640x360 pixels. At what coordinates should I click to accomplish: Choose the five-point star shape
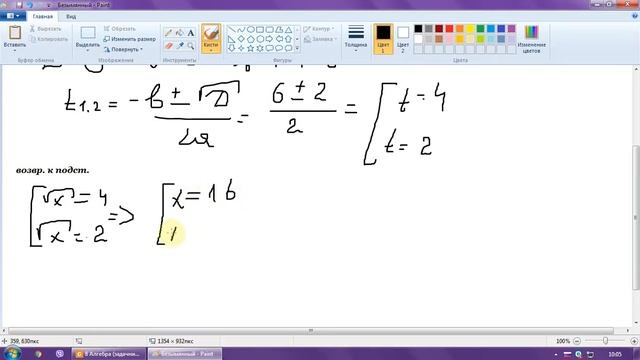251,49
